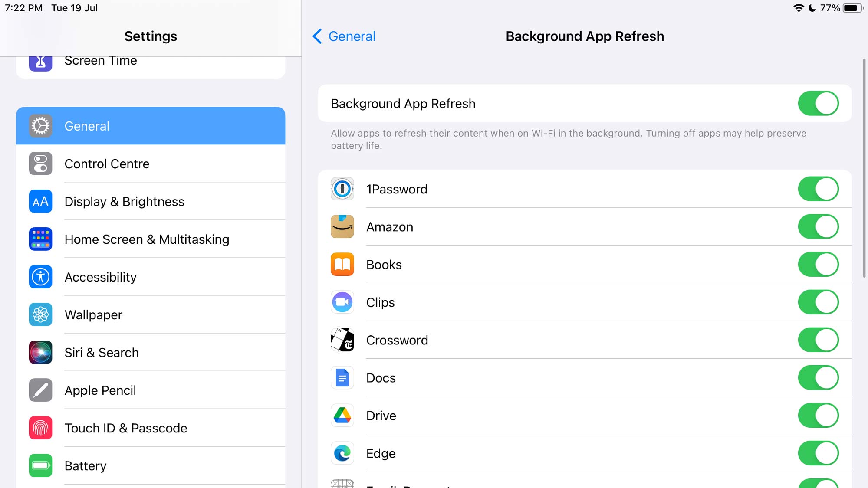The height and width of the screenshot is (488, 868).
Task: Tap the Wi-Fi status icon
Action: [798, 8]
